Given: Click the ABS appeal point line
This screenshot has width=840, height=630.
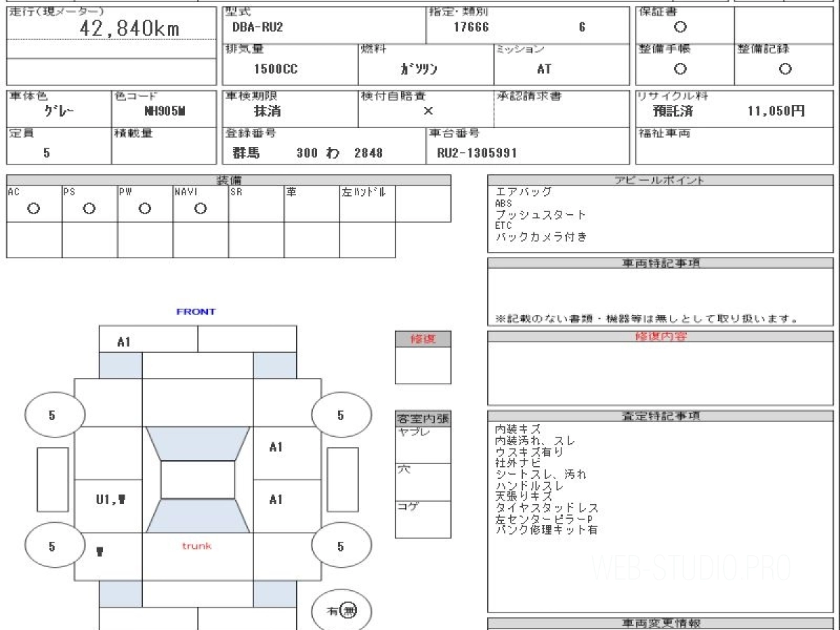Looking at the screenshot, I should [x=503, y=203].
